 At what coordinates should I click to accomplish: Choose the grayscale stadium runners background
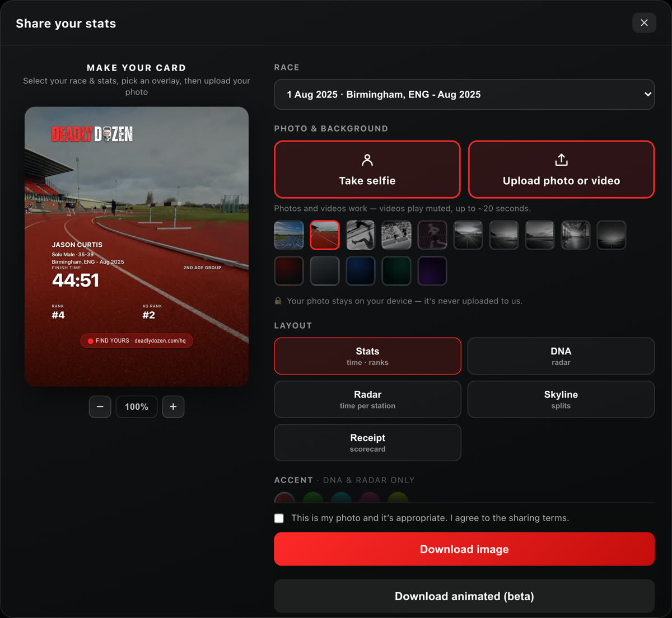[396, 235]
